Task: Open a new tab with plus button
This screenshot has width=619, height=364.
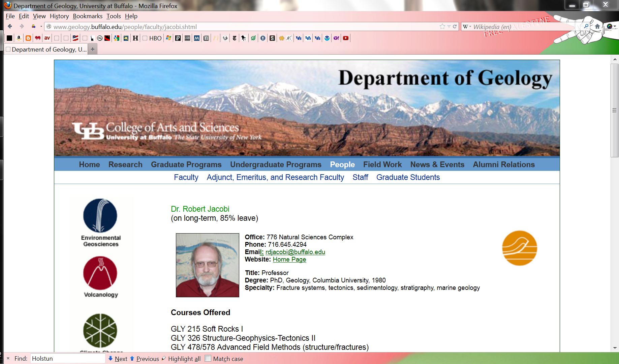Action: [x=92, y=49]
